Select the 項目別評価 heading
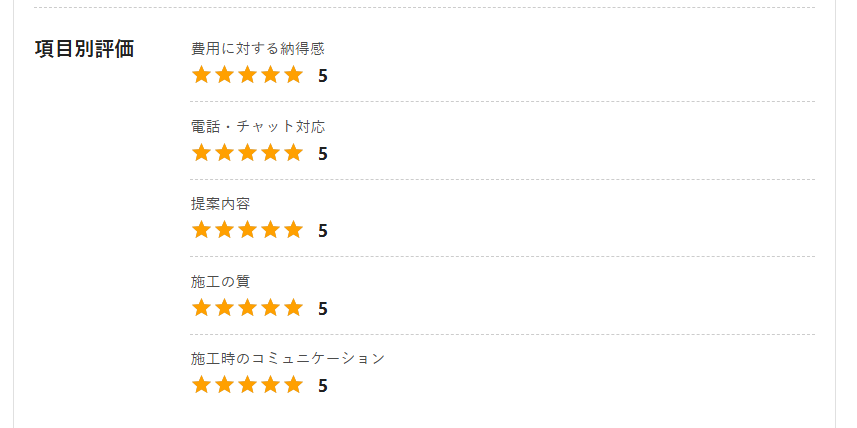Image resolution: width=857 pixels, height=428 pixels. click(84, 49)
